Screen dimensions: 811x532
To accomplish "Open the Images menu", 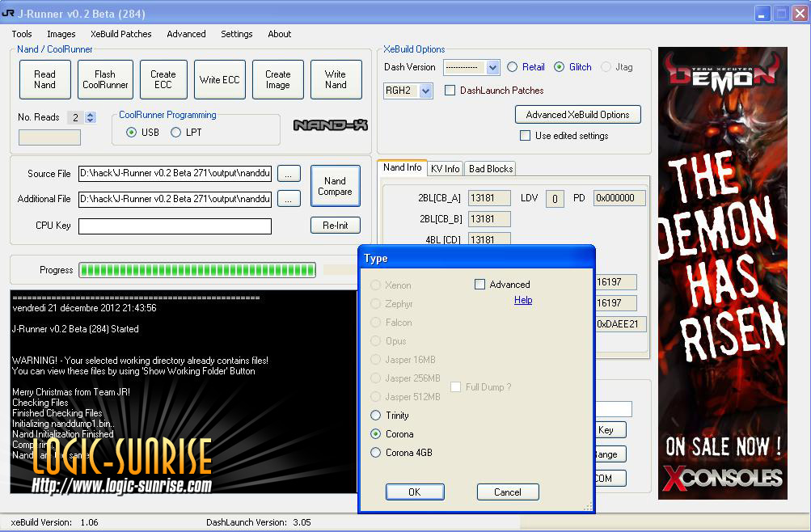I will pyautogui.click(x=61, y=34).
